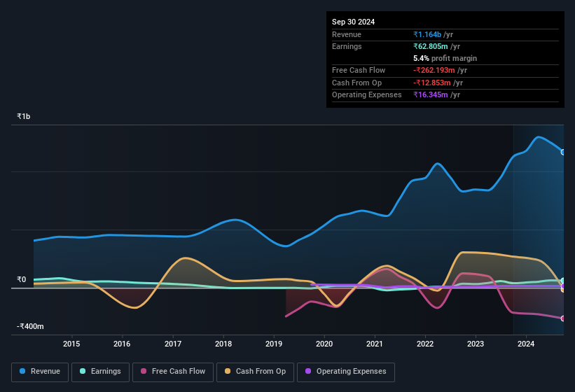The width and height of the screenshot is (575, 392).
Task: Select the 2021 x-axis label
Action: (x=375, y=344)
